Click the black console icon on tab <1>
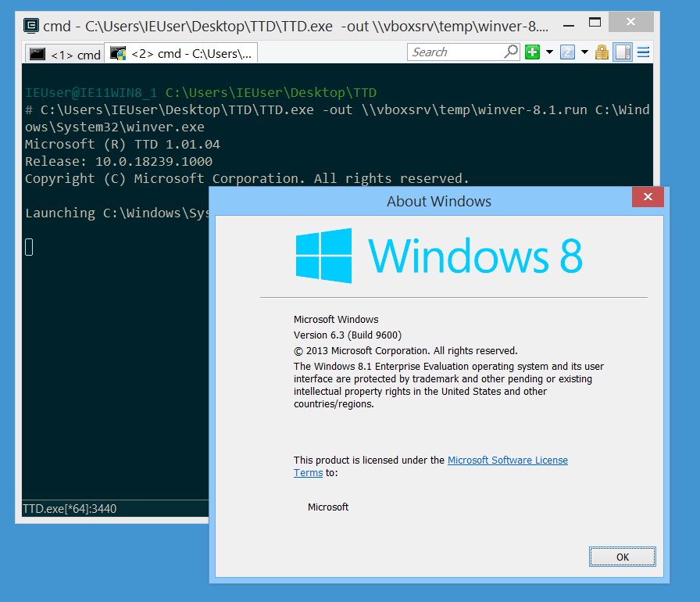This screenshot has height=602, width=700. [x=37, y=55]
